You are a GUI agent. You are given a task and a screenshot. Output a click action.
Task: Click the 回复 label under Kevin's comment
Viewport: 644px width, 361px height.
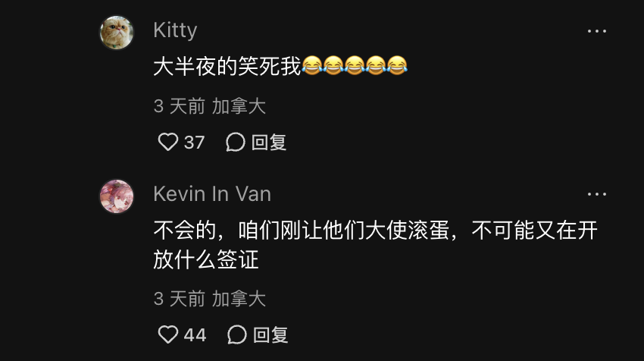coord(270,334)
